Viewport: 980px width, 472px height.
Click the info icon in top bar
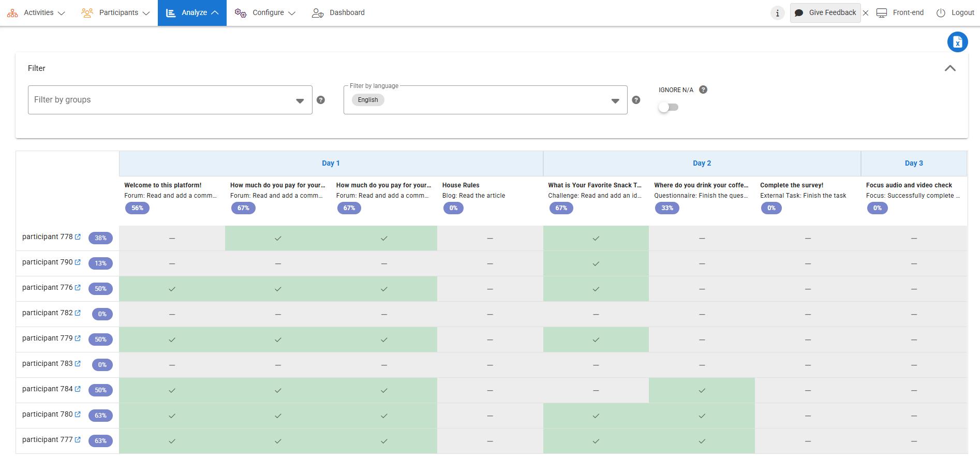coord(777,13)
